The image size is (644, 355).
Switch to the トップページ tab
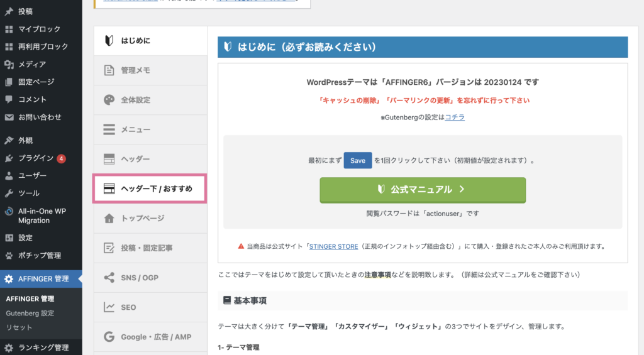150,218
